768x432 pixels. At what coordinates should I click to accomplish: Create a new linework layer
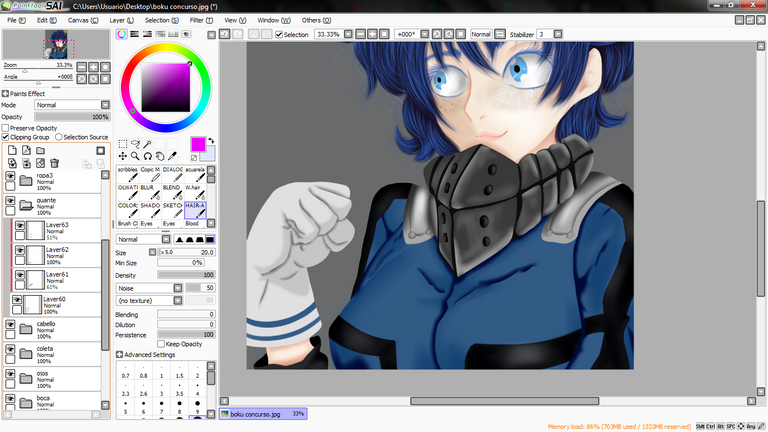pos(26,150)
